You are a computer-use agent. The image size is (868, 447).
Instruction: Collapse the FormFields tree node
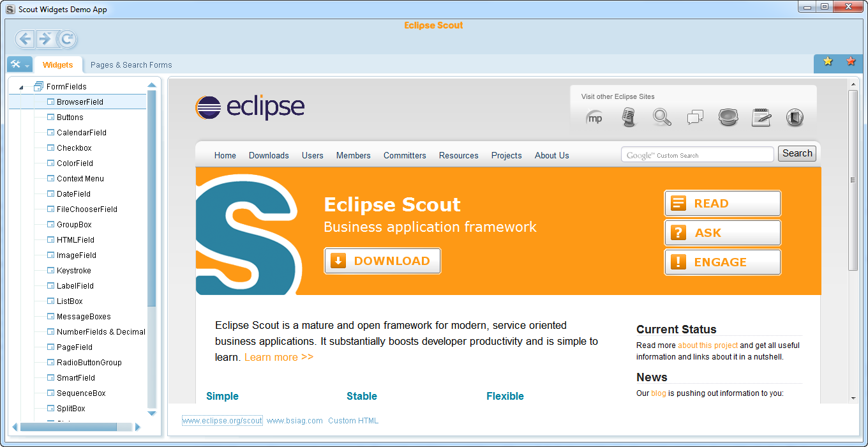(x=22, y=87)
